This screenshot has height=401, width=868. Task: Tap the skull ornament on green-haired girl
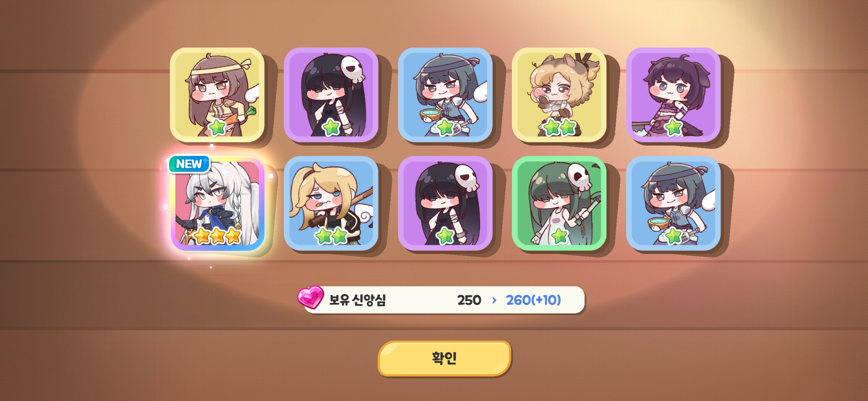(x=579, y=176)
